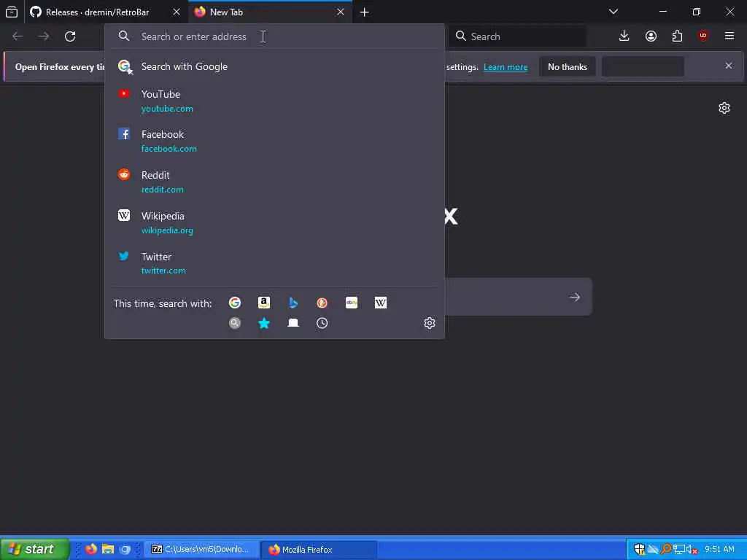Open the Windows start menu

(x=34, y=549)
